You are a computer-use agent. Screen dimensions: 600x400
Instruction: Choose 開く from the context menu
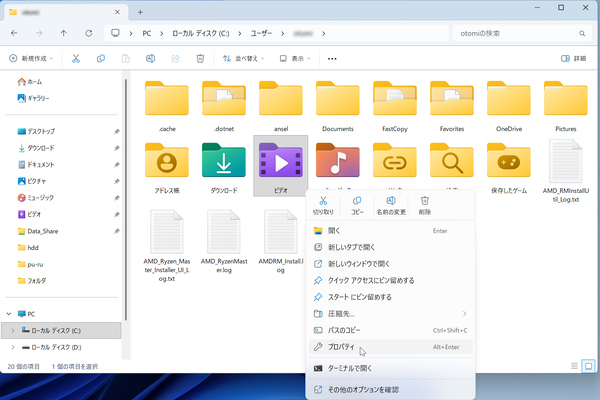pyautogui.click(x=391, y=231)
